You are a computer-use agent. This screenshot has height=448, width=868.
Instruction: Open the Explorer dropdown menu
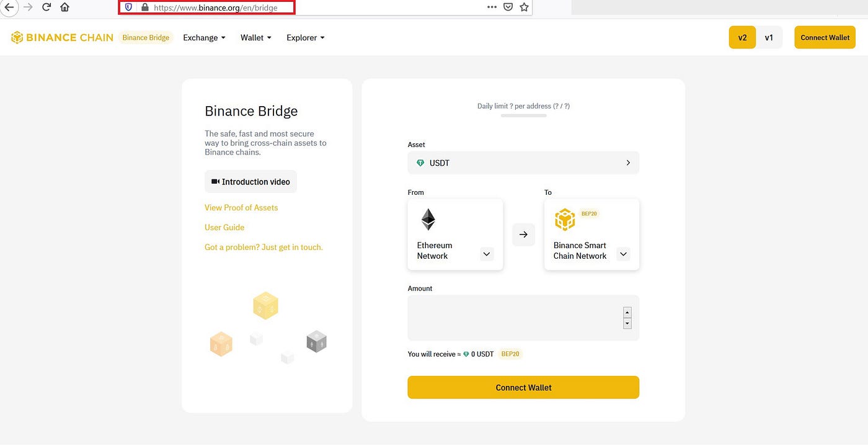pyautogui.click(x=306, y=38)
